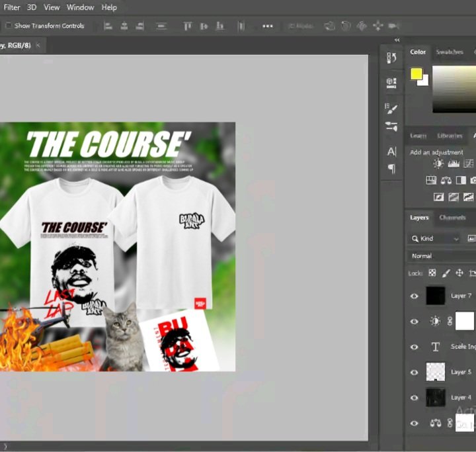Open the Paragraph panel icon
Image resolution: width=476 pixels, height=452 pixels.
click(x=391, y=169)
